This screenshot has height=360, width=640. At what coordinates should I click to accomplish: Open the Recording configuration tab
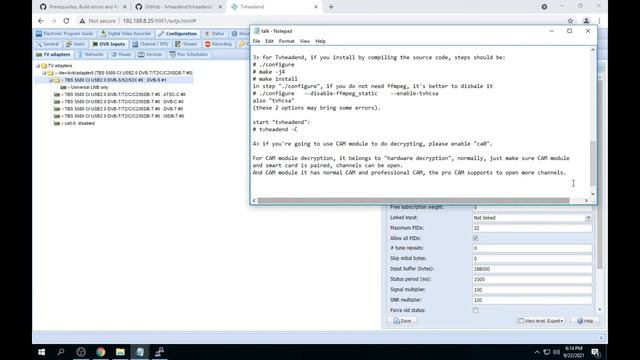218,44
